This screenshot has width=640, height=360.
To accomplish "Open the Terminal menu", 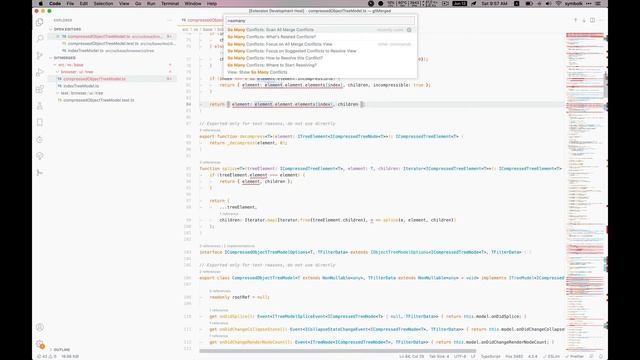I will (x=170, y=3).
